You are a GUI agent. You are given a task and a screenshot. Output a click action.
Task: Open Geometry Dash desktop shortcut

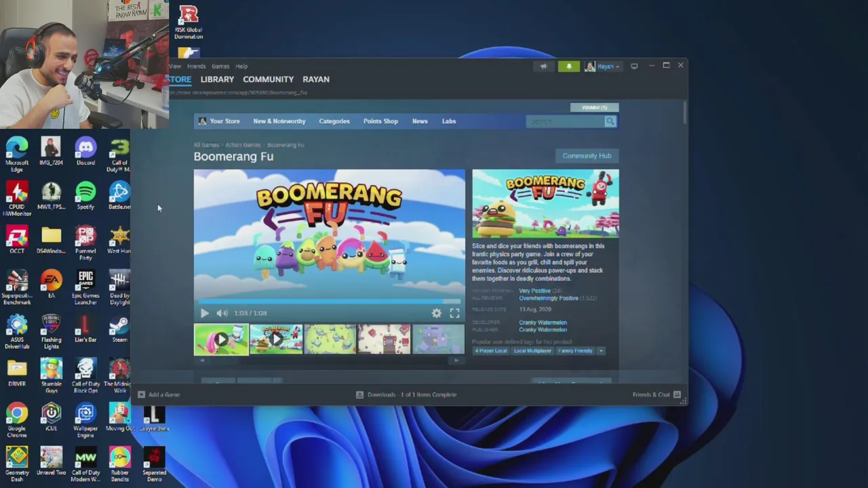click(17, 465)
